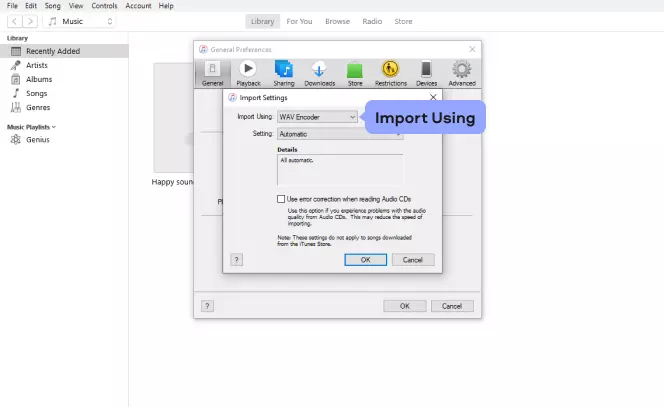Switch to the Radio tab
The image size is (664, 407).
click(372, 21)
